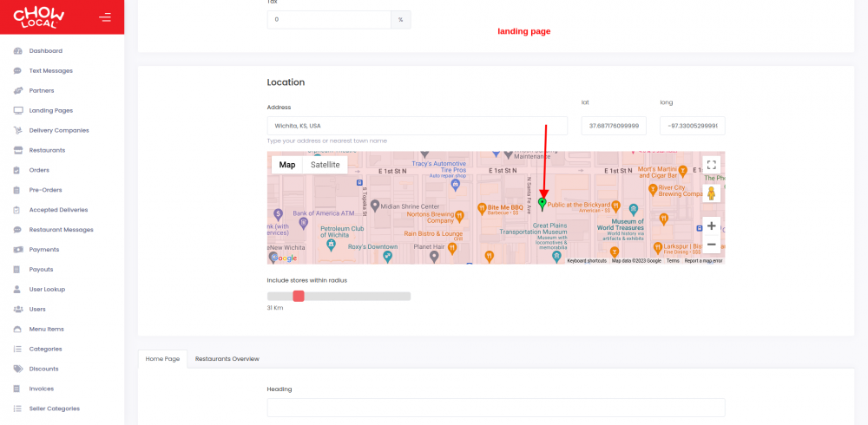Select the Map view type
Screen dimensions: 868x425
286,165
